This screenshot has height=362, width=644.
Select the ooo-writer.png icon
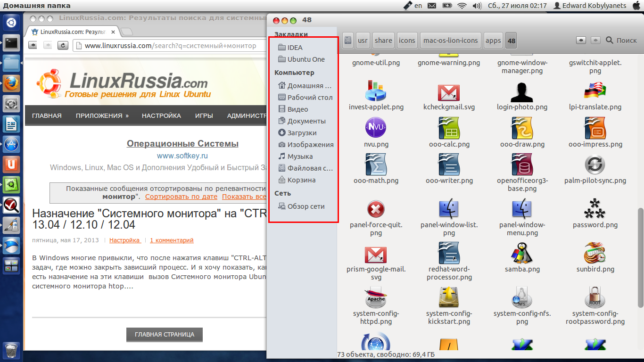(449, 164)
